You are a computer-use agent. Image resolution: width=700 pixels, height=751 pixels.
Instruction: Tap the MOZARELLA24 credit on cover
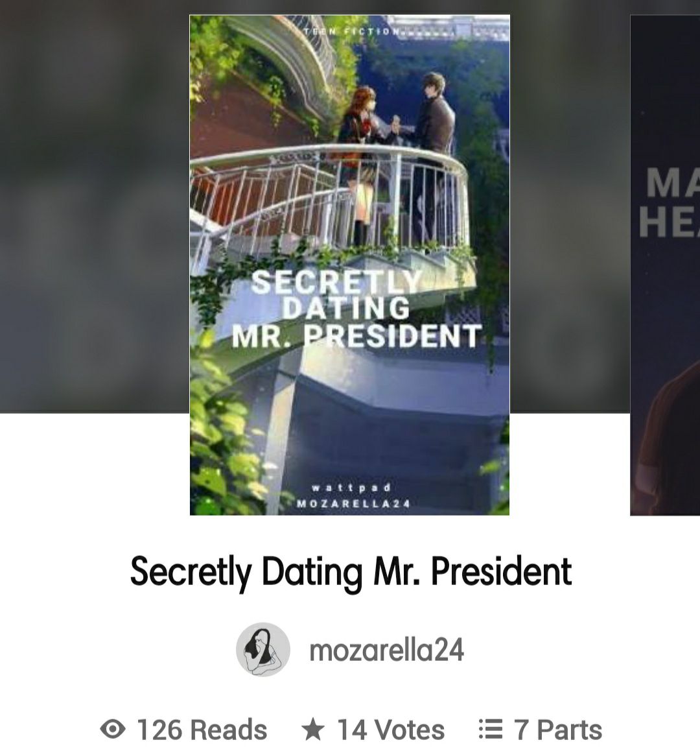(x=353, y=504)
